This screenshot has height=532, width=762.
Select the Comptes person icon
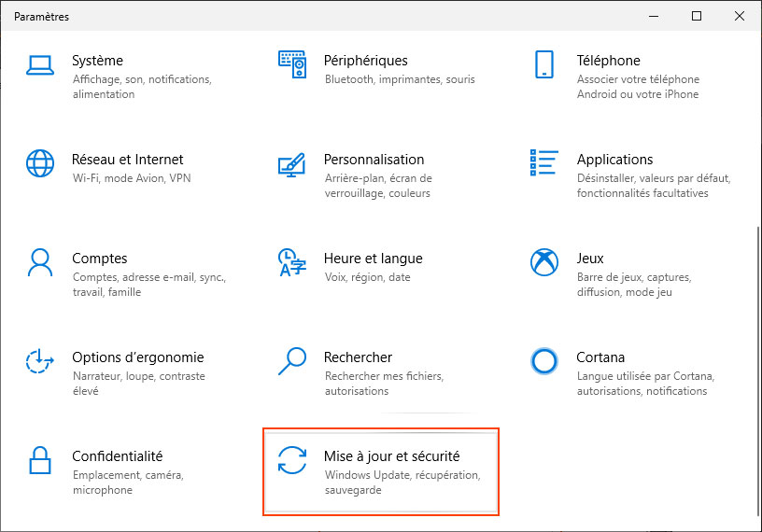40,263
